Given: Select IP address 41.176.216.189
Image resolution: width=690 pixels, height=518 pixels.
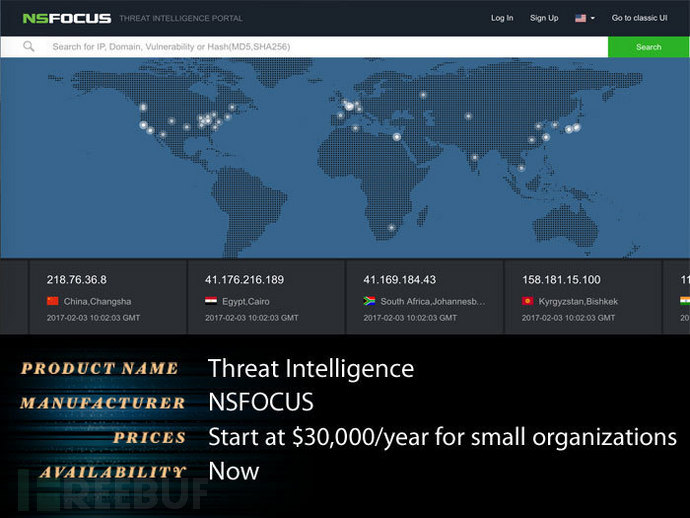Looking at the screenshot, I should click(x=244, y=280).
